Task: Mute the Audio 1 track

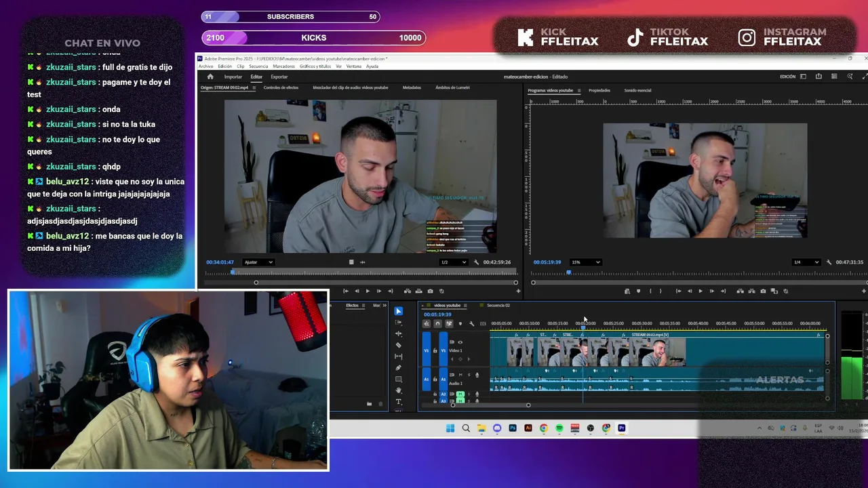Action: point(460,375)
